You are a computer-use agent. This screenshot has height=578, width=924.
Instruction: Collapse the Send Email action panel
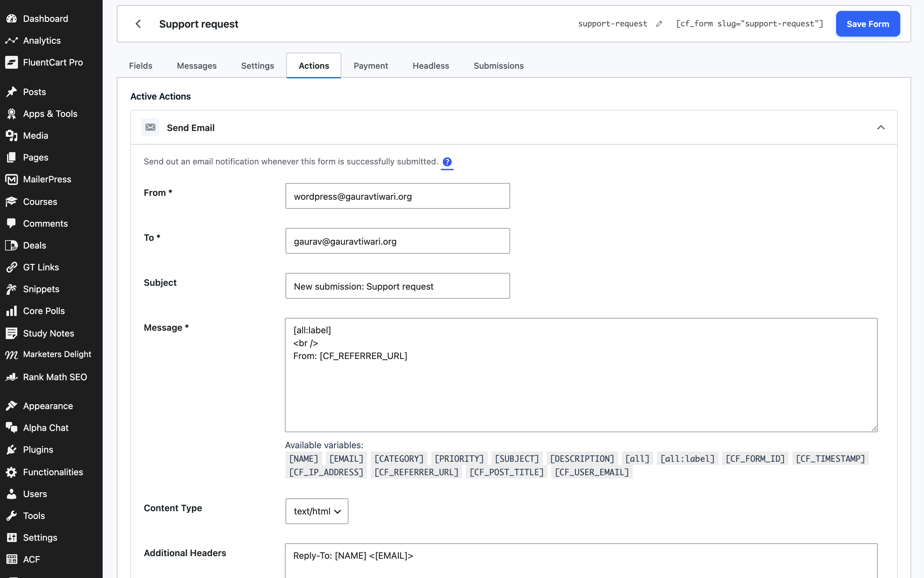(880, 127)
